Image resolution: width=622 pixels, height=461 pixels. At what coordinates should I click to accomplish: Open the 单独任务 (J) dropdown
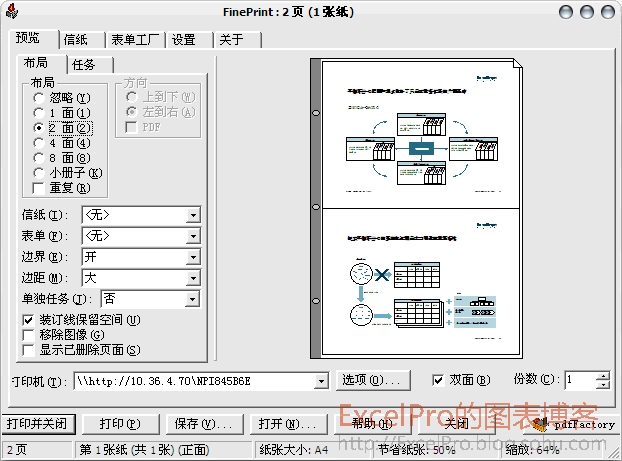[192, 299]
